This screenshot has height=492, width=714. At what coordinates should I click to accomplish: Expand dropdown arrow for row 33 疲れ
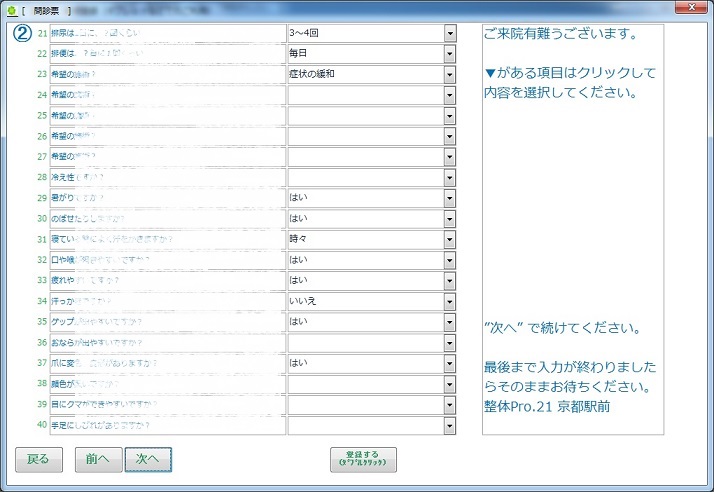click(450, 281)
